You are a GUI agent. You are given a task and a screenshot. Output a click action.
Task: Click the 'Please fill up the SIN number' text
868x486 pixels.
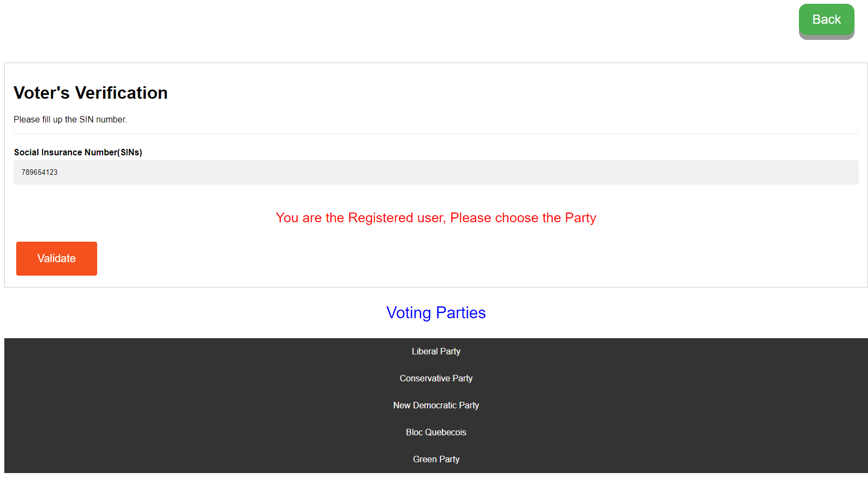click(x=70, y=120)
